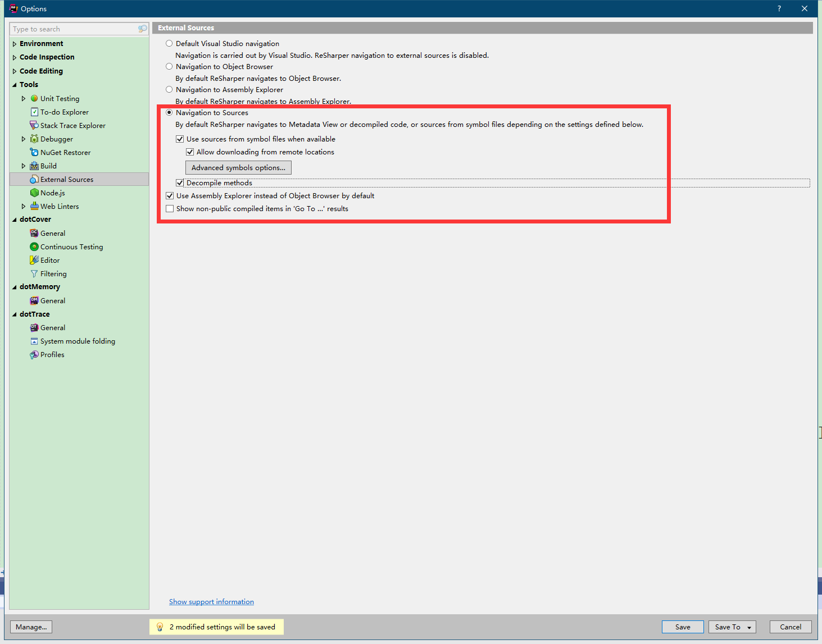Click the dotMemory General icon
Viewport: 822px width, 644px height.
point(34,300)
